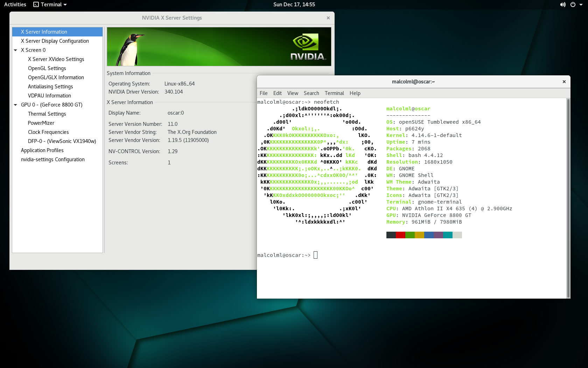This screenshot has width=588, height=368.
Task: Open the View menu in the terminal
Action: click(293, 93)
